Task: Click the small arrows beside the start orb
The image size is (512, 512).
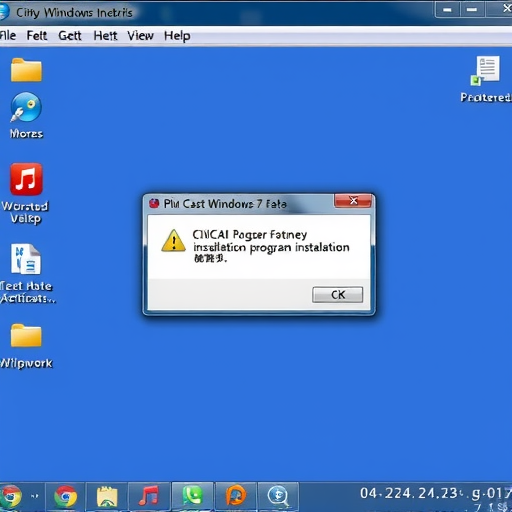Action: (x=34, y=496)
